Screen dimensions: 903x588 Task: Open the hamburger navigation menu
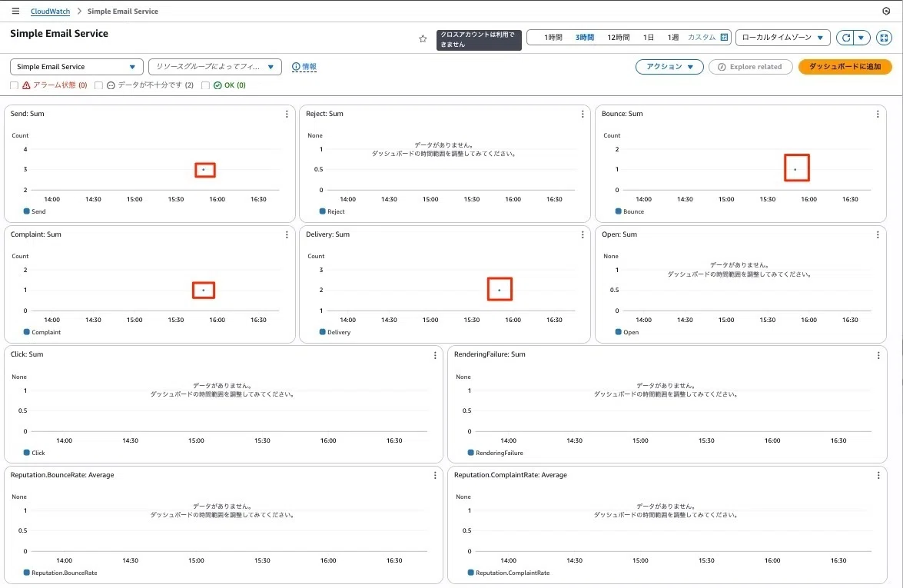[x=15, y=11]
